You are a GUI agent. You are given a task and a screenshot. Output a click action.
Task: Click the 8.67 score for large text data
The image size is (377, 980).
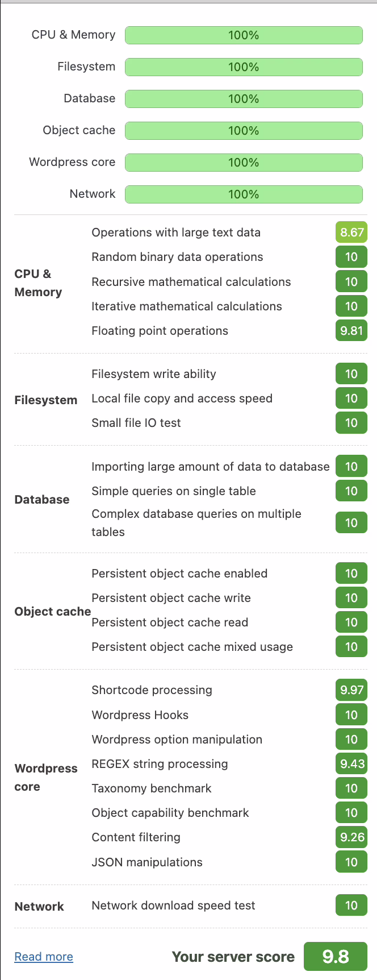(351, 232)
